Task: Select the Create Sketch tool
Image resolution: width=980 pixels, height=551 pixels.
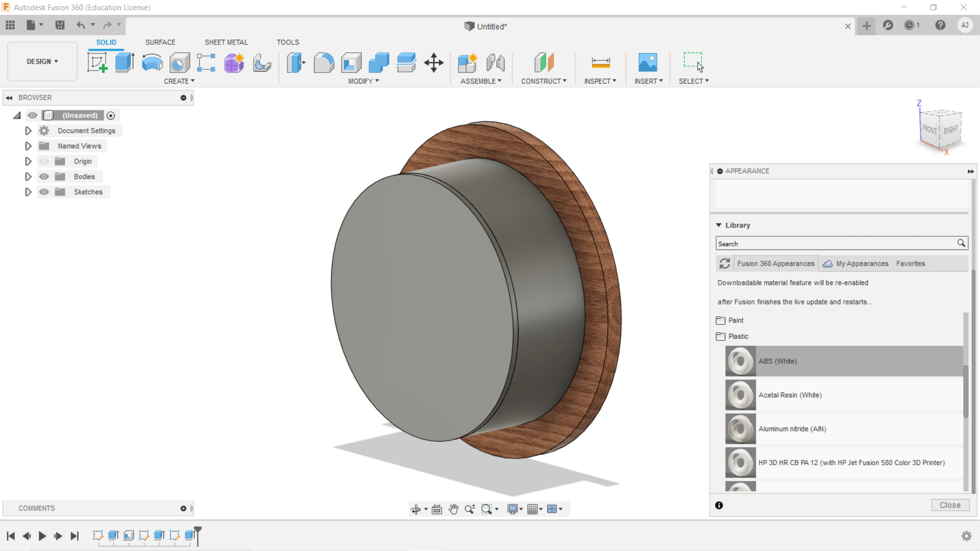Action: click(x=97, y=63)
